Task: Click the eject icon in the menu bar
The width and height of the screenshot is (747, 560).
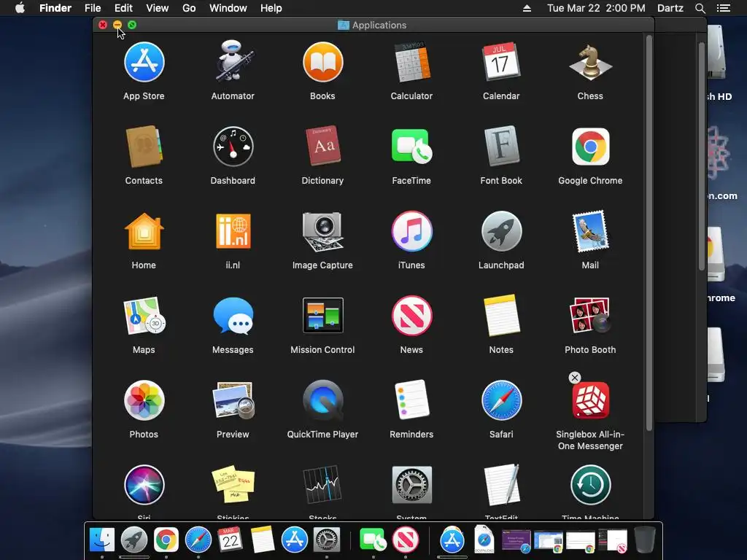Action: [527, 8]
